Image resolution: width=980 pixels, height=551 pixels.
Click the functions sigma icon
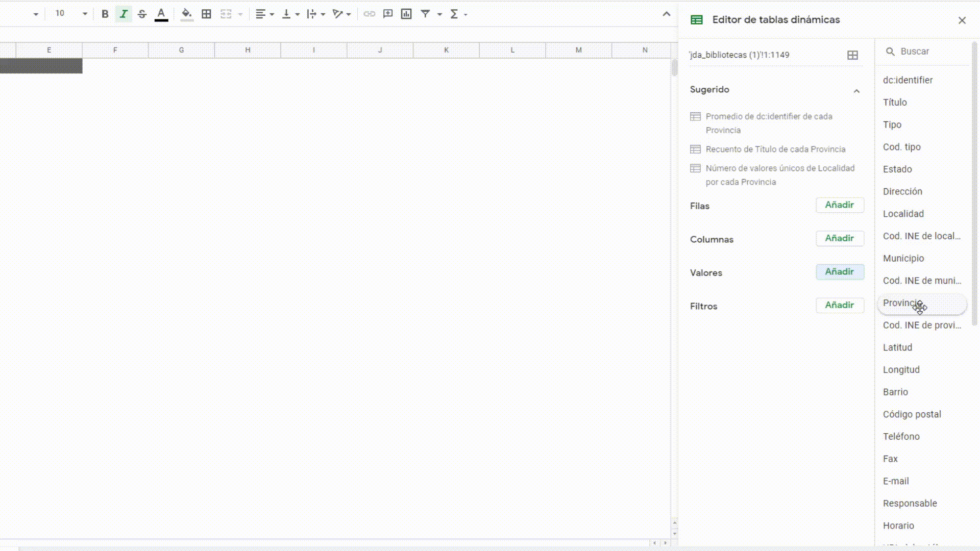(454, 14)
